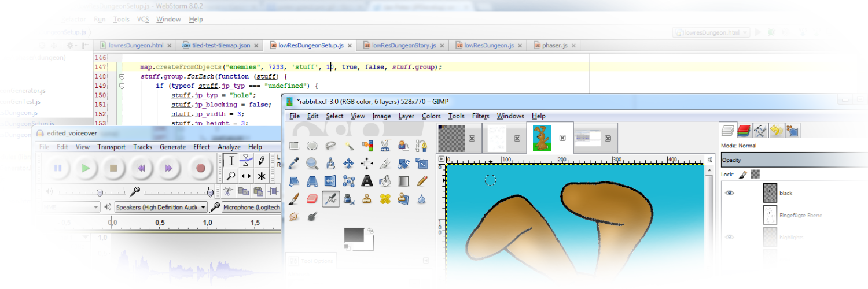Open WebStorm's lowresDungeon.html run configuration dropdown
Viewport: 868px width, 289px height.
(712, 33)
